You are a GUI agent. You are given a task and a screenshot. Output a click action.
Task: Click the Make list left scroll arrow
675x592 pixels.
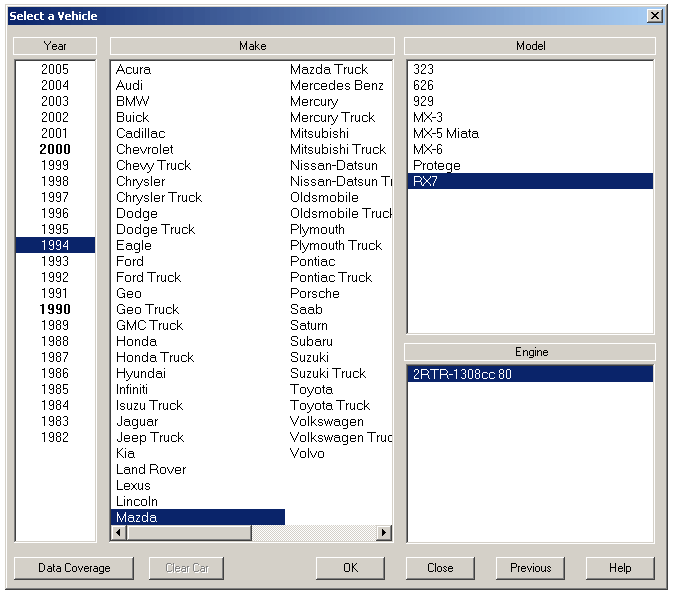coord(118,533)
